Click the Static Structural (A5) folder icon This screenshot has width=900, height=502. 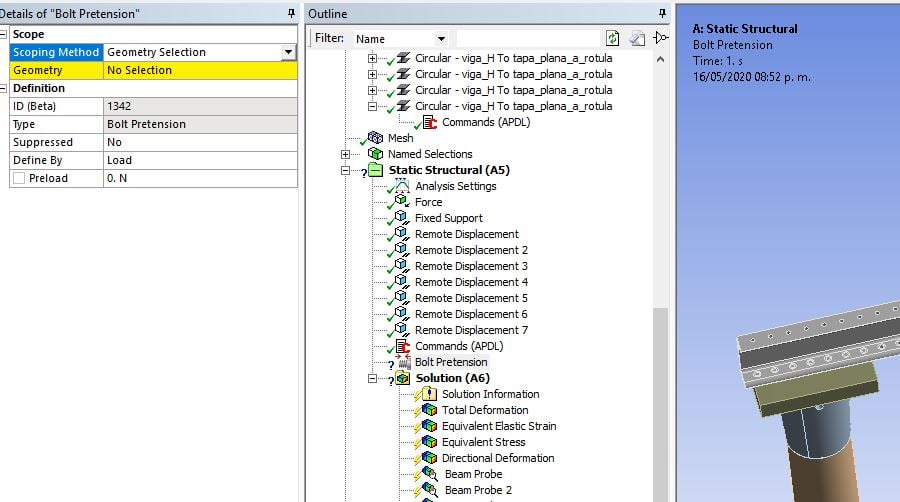[x=375, y=170]
